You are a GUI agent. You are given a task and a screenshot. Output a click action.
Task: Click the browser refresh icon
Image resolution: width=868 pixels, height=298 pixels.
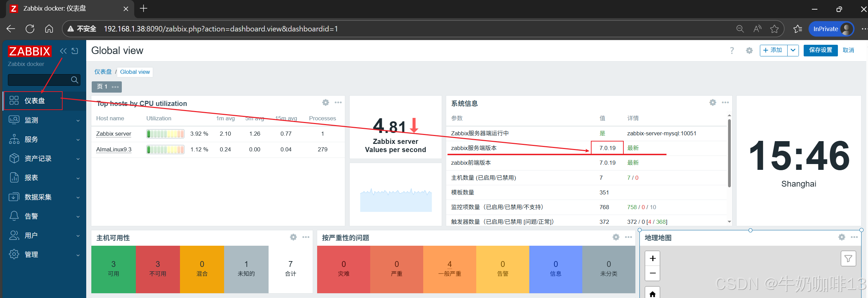click(30, 29)
